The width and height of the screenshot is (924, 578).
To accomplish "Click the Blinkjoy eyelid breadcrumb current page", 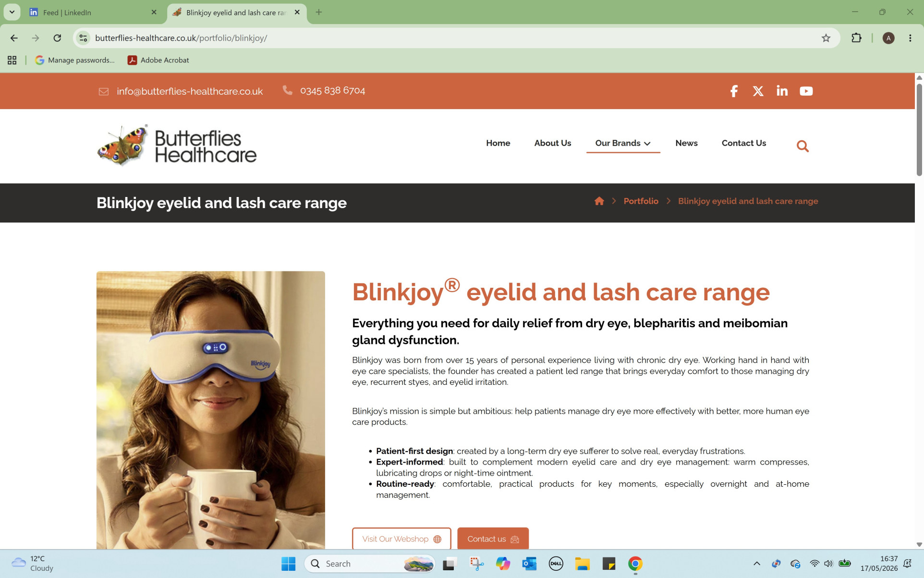I will (x=748, y=201).
